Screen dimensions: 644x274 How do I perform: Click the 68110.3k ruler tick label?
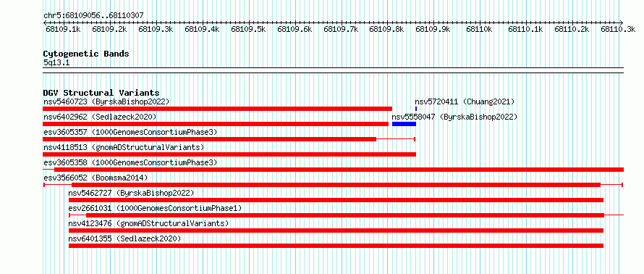[x=618, y=29]
